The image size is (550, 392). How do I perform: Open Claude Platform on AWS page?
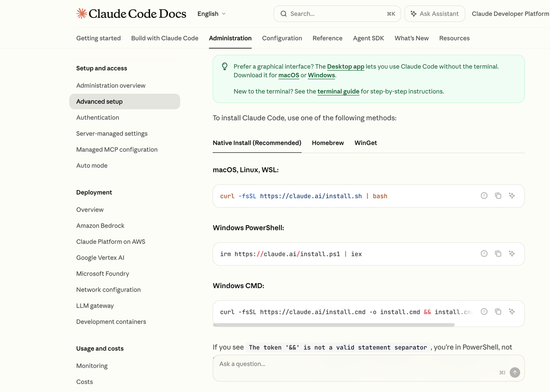pyautogui.click(x=111, y=242)
